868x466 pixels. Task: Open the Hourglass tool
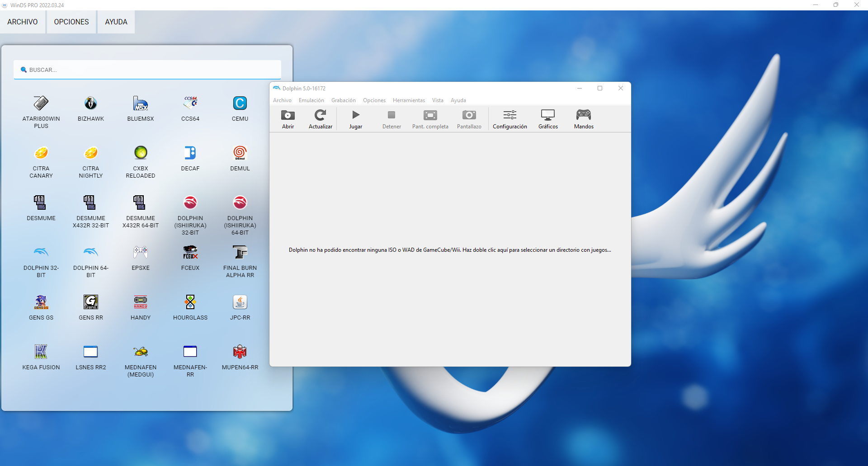[190, 308]
